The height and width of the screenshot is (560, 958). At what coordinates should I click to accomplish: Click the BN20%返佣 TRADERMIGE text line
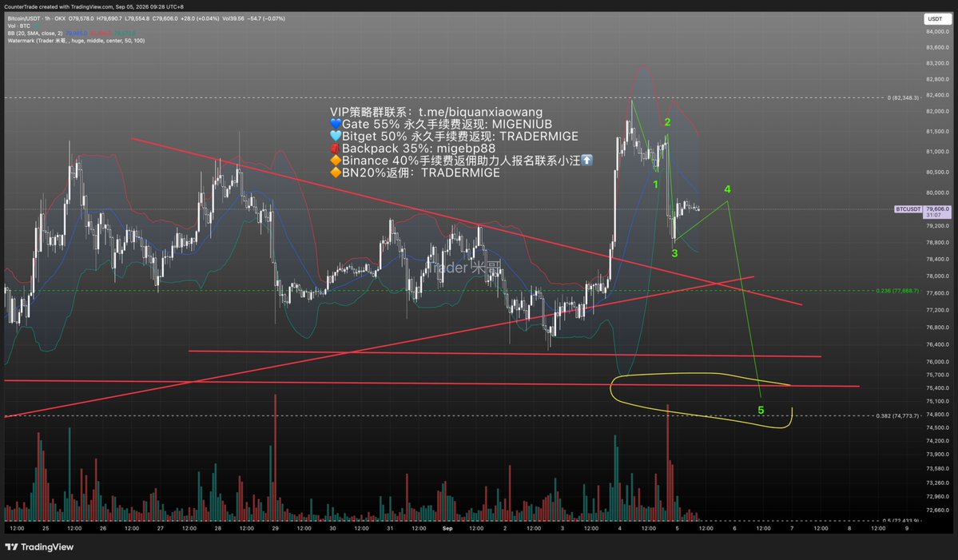pos(415,173)
